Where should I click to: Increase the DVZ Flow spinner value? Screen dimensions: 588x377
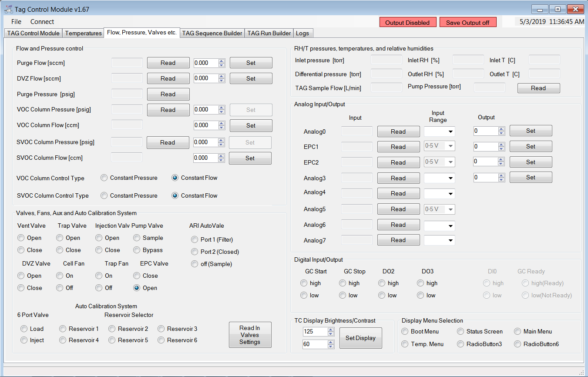(222, 76)
